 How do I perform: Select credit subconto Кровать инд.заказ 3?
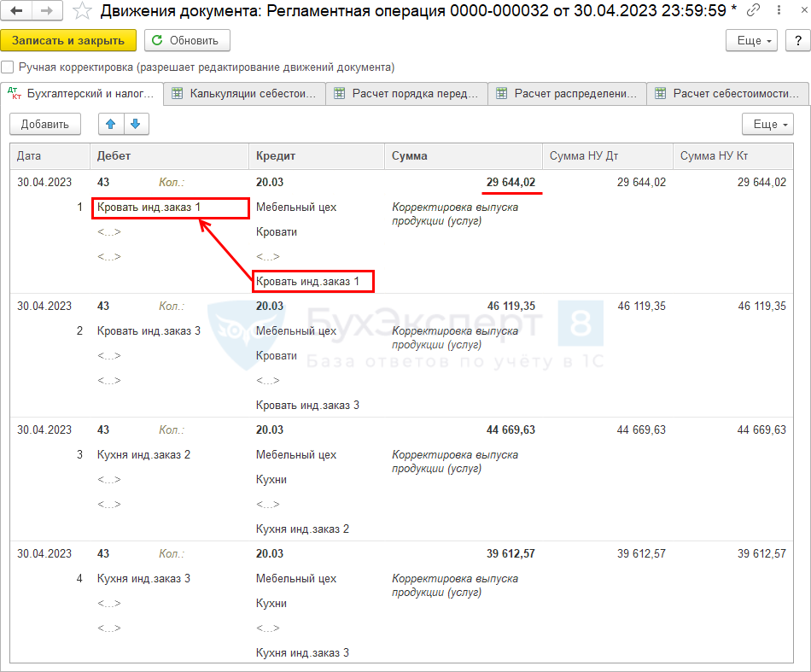[x=307, y=406]
